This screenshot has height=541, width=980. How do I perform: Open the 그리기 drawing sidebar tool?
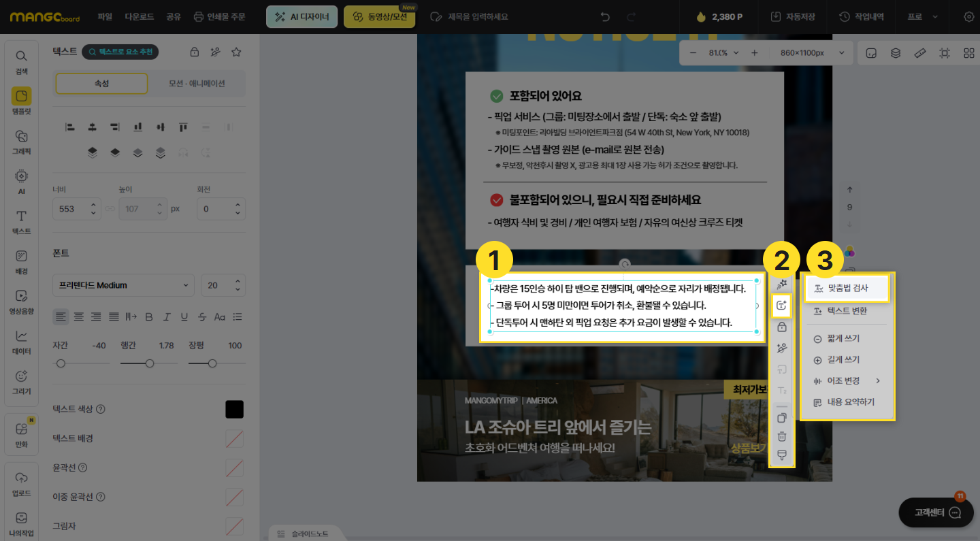click(x=21, y=381)
